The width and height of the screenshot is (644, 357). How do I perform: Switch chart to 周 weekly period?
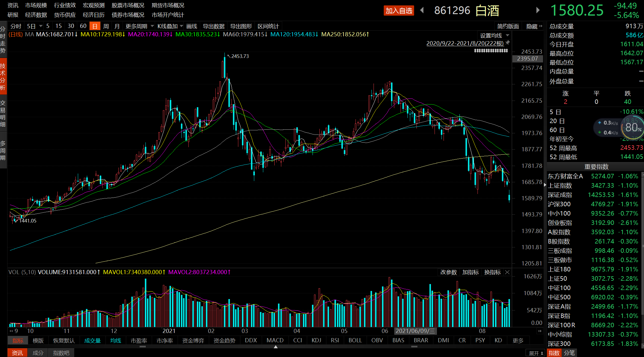coord(106,26)
